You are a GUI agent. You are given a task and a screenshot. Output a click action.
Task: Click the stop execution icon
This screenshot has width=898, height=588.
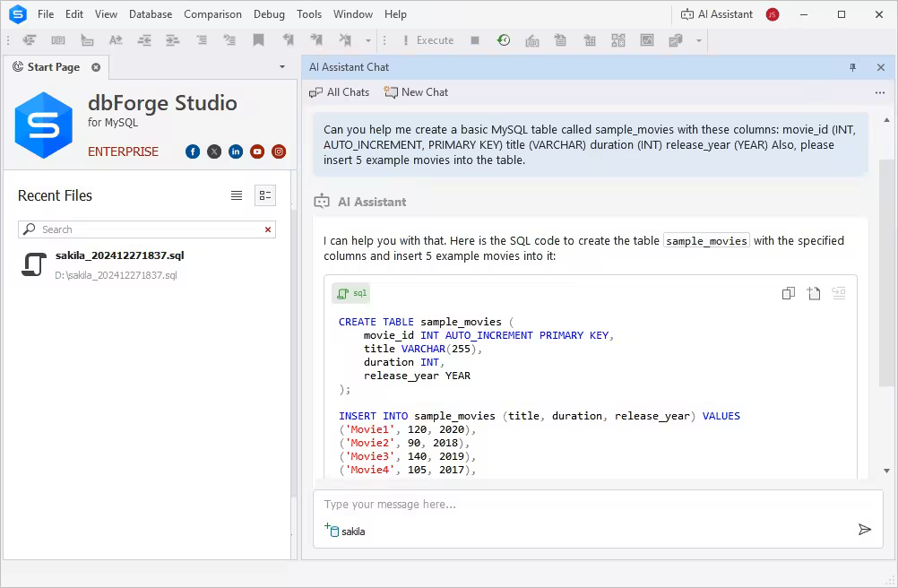[x=475, y=40]
